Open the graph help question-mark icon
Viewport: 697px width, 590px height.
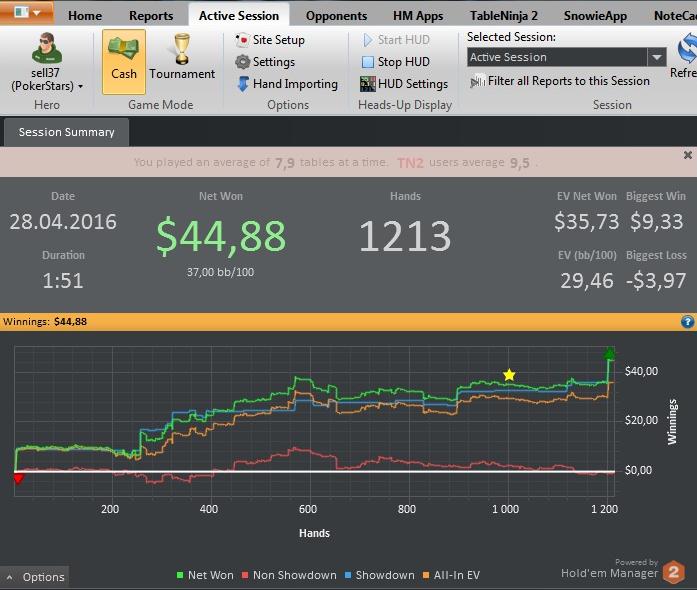point(687,322)
